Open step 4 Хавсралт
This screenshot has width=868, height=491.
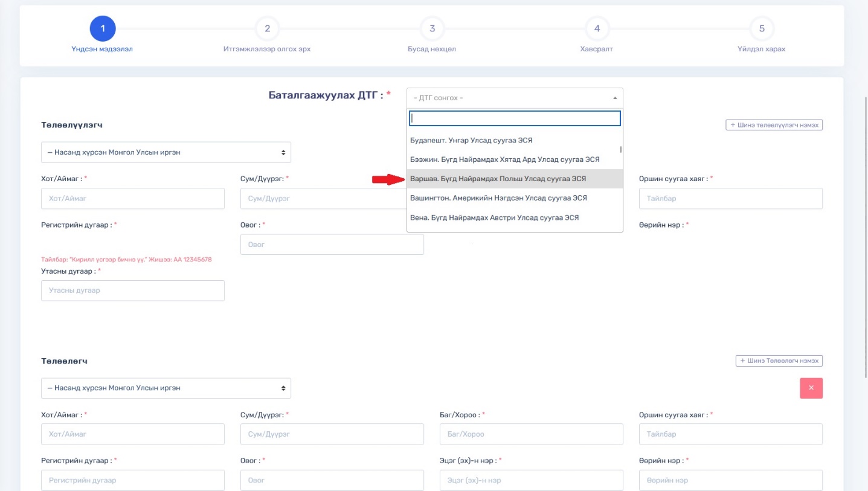pyautogui.click(x=597, y=28)
